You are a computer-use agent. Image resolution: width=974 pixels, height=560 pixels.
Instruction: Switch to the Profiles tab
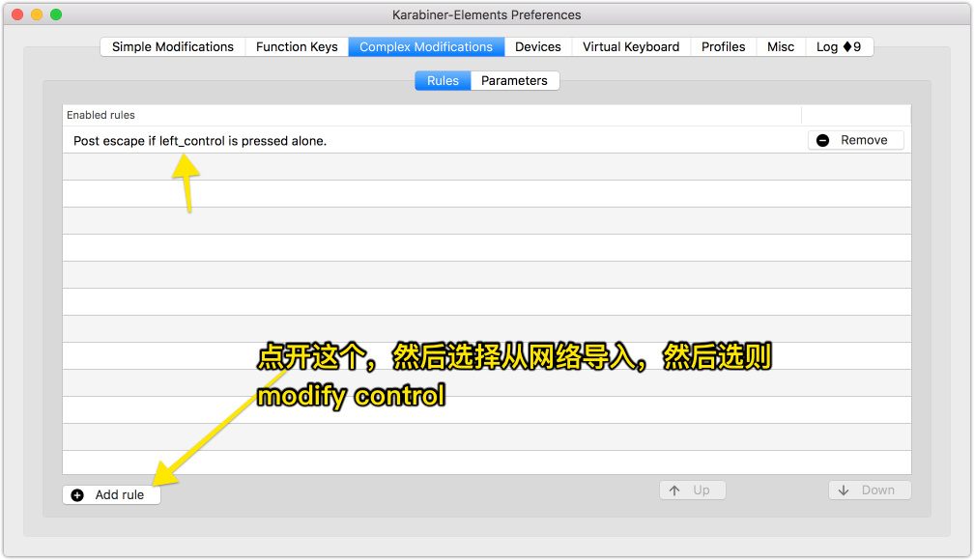[x=723, y=47]
